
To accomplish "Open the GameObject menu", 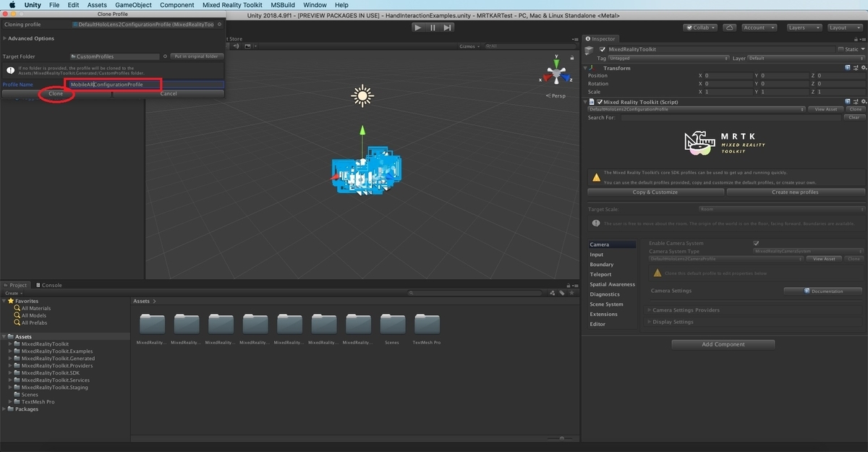I will (133, 5).
